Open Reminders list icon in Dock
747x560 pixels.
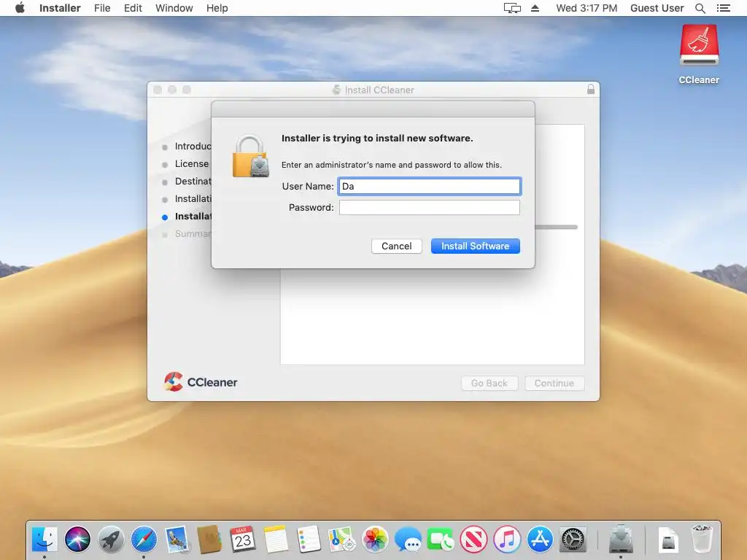click(x=309, y=540)
